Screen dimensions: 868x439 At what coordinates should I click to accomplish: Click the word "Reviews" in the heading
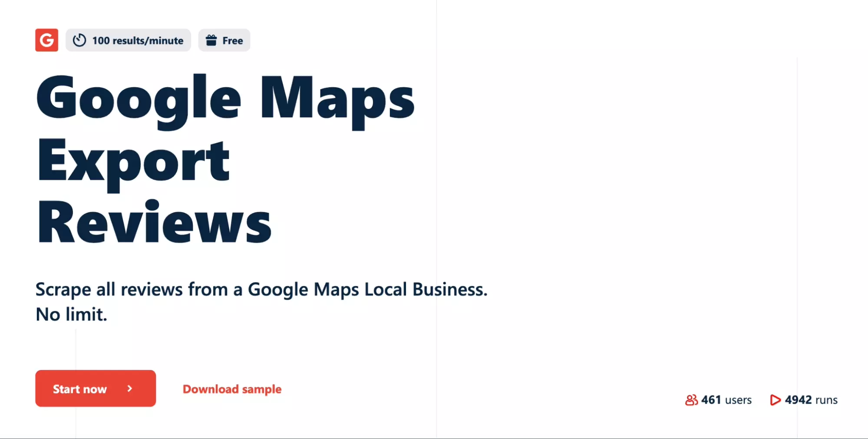(x=155, y=223)
